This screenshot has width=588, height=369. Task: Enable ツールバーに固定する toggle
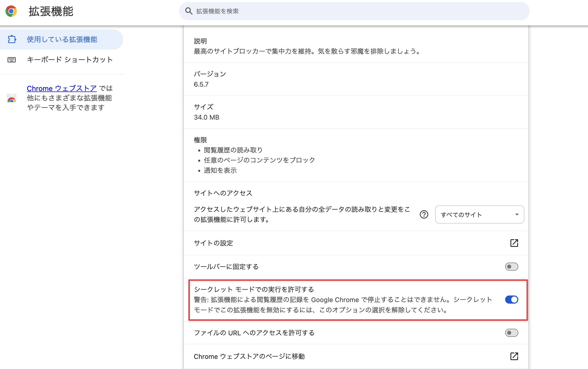pyautogui.click(x=511, y=266)
